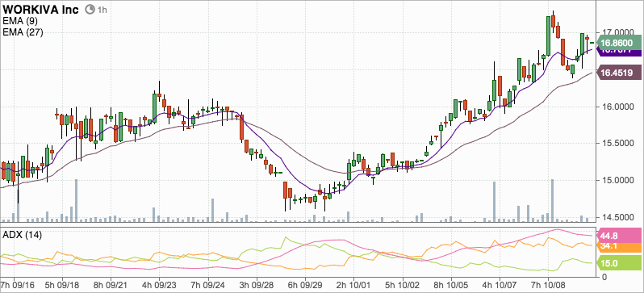Click the orange 34.1 ADX value tag
The height and width of the screenshot is (293, 644).
point(618,247)
